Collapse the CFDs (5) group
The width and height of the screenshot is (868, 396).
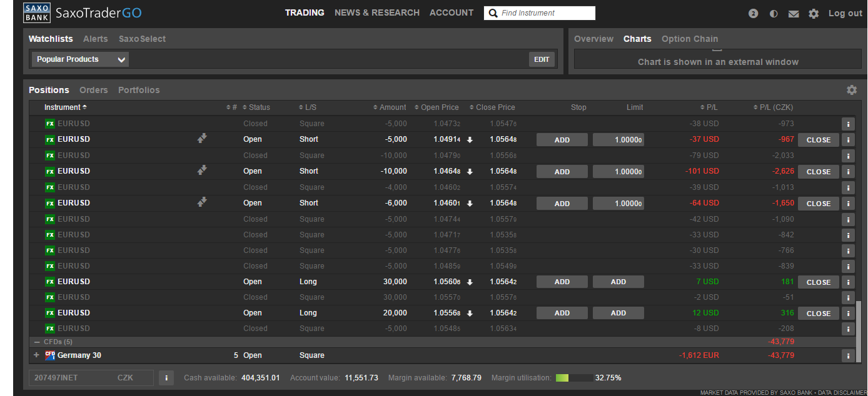37,342
